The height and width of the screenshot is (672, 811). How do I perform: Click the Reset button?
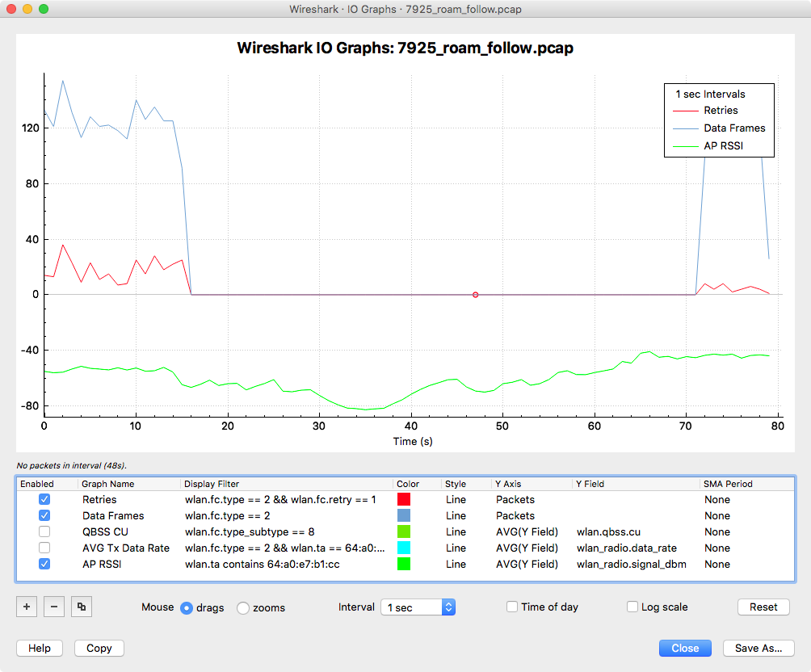[763, 607]
